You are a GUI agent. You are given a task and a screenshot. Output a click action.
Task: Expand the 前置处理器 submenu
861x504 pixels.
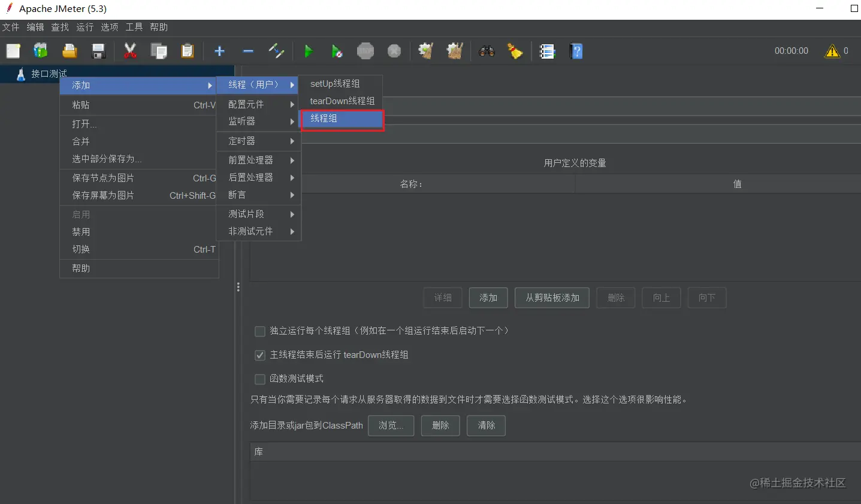coord(259,160)
